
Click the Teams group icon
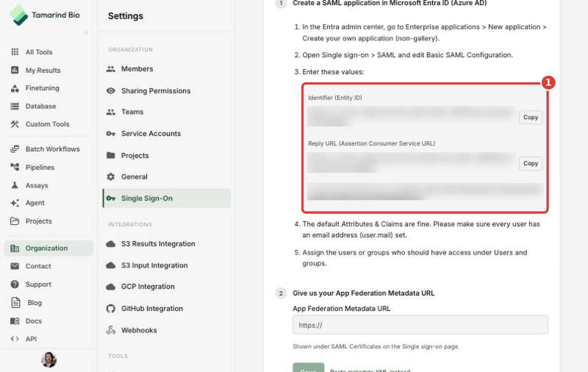[x=111, y=112]
